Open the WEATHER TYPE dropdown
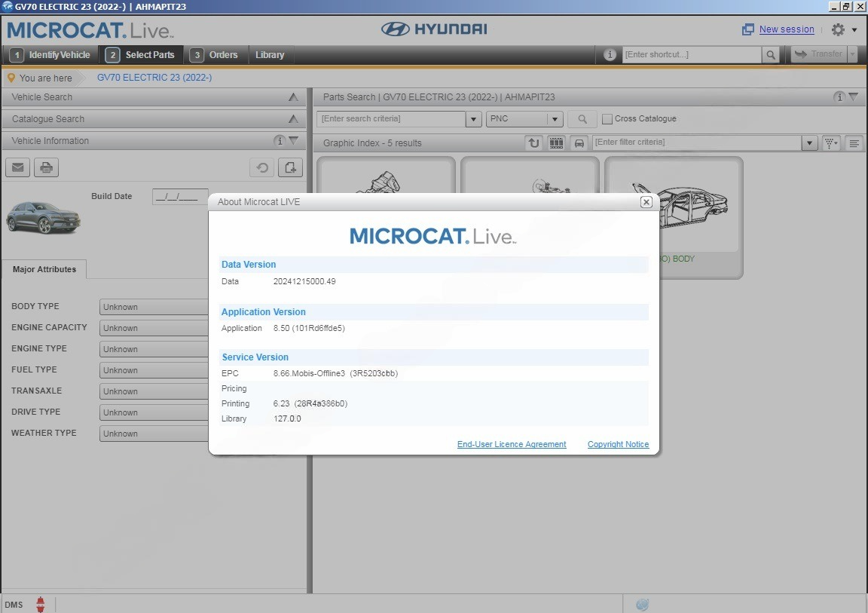Image resolution: width=868 pixels, height=613 pixels. click(154, 433)
